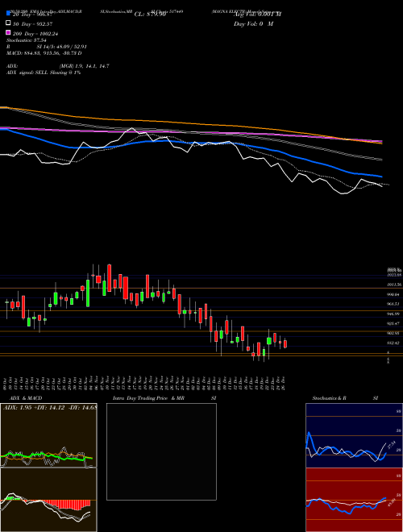Click the 'Intra Day Trading Price & MR' heading
Viewport: 403px width, 532px height.
point(148,398)
